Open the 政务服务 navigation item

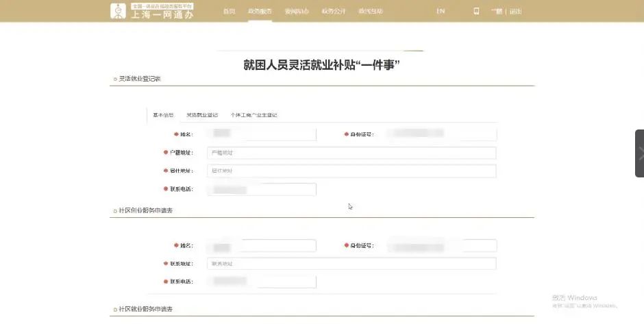pos(260,11)
